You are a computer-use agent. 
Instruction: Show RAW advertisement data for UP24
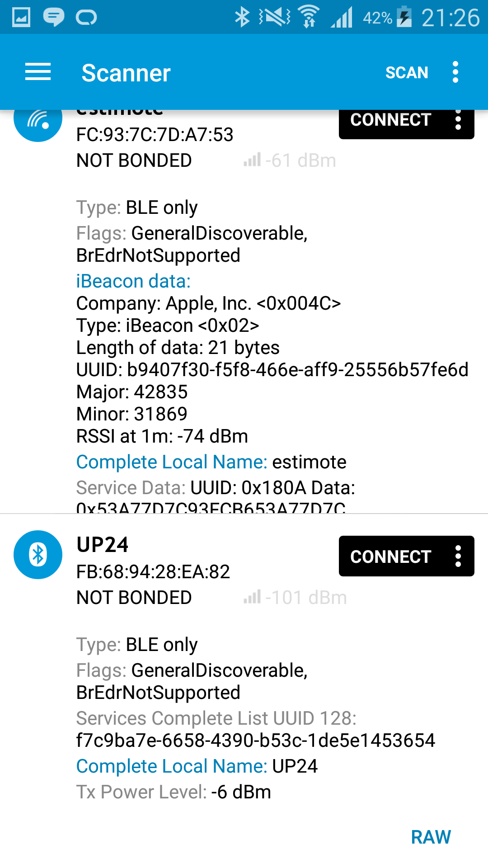431,837
